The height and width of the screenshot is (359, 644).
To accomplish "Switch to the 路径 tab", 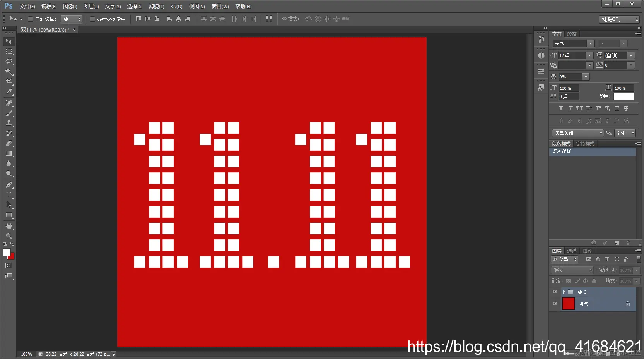I will tap(587, 251).
